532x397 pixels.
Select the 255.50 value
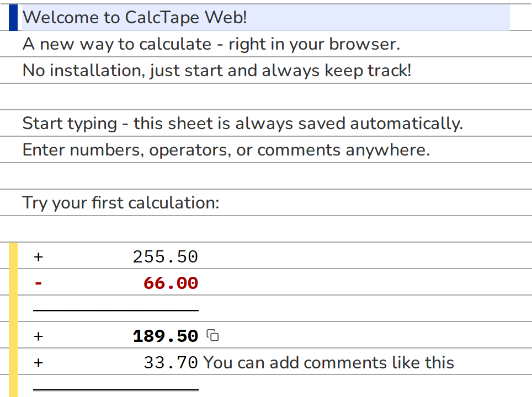(x=165, y=256)
